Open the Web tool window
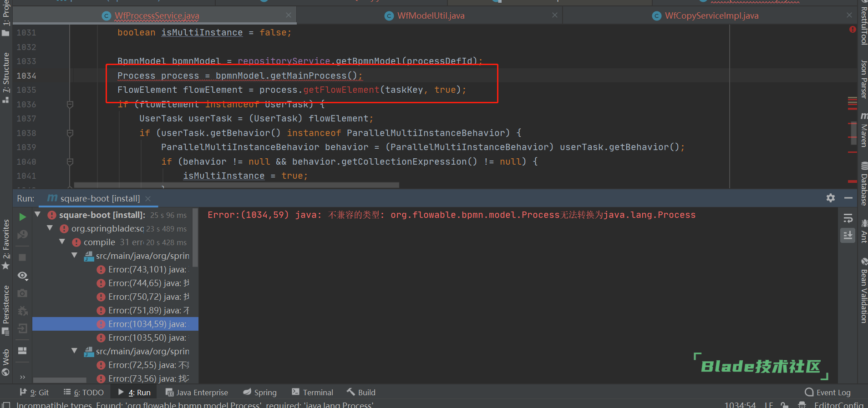Screen dimensions: 868x408 [x=6, y=363]
